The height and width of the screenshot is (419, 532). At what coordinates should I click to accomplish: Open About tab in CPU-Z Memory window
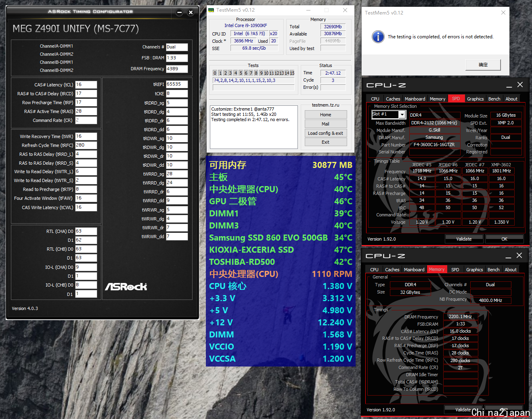(x=511, y=270)
